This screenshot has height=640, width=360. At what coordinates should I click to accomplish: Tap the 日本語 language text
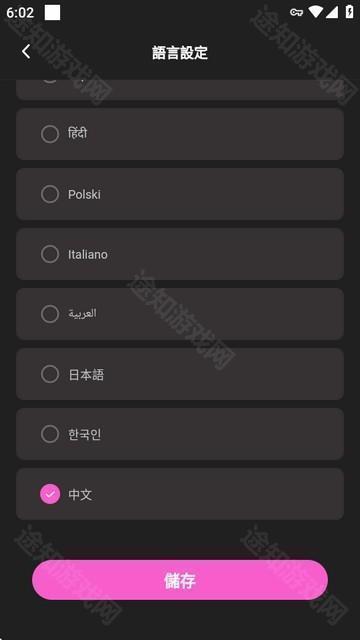pyautogui.click(x=86, y=374)
